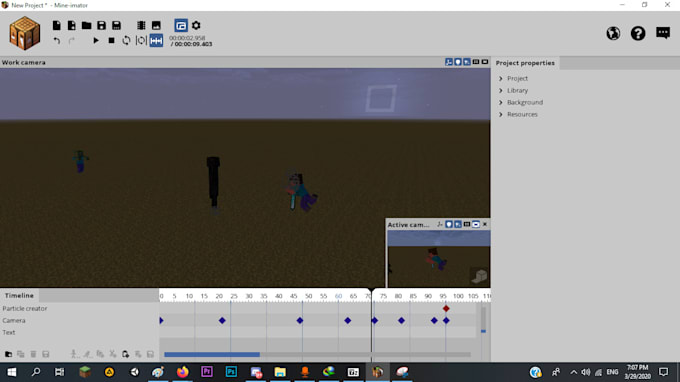Click the timeline horizontal scrollbar thumb
Viewport: 680px width, 382px height.
(x=212, y=355)
